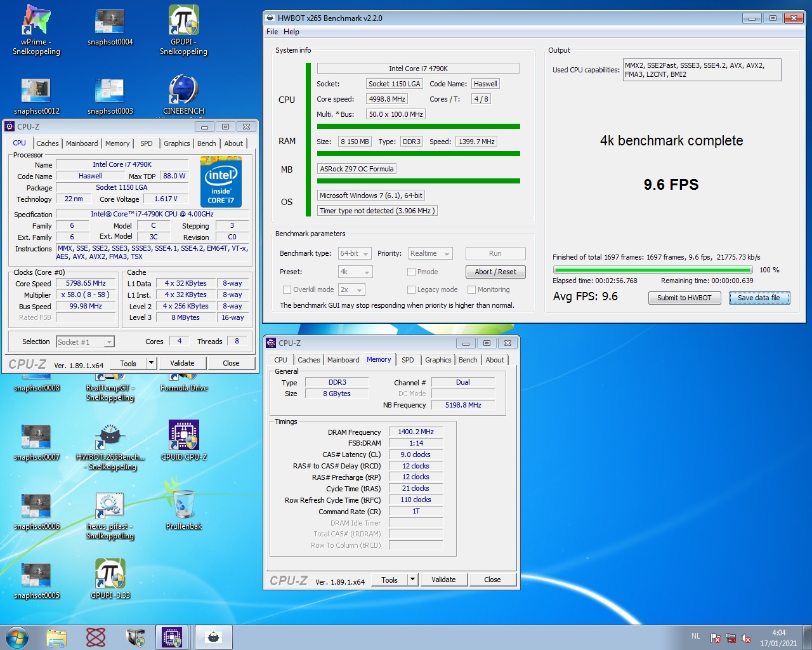The height and width of the screenshot is (650, 812).
Task: Open the snaphsot0005 desktop file
Action: [x=36, y=581]
